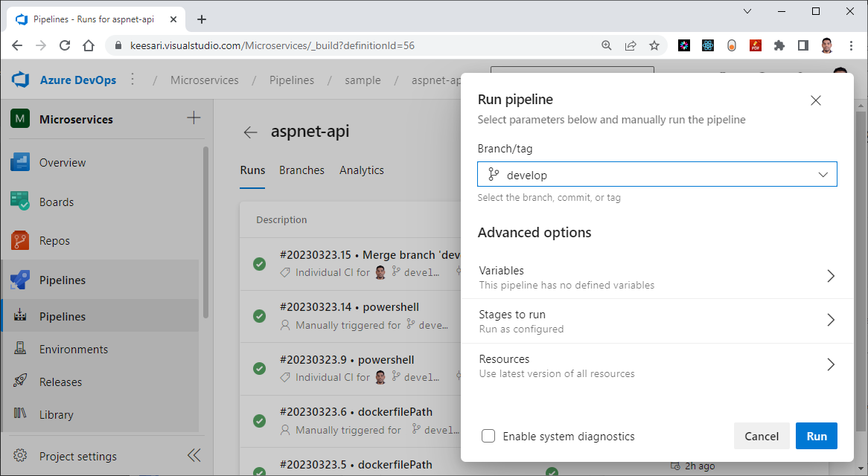Expand the Resources option
This screenshot has width=868, height=476.
657,365
